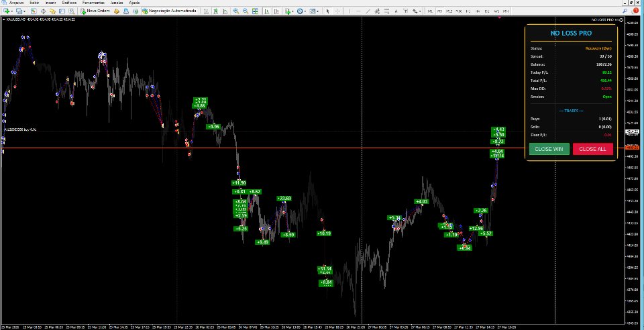Set timeframe to H4
644x330 pixels.
[478, 11]
